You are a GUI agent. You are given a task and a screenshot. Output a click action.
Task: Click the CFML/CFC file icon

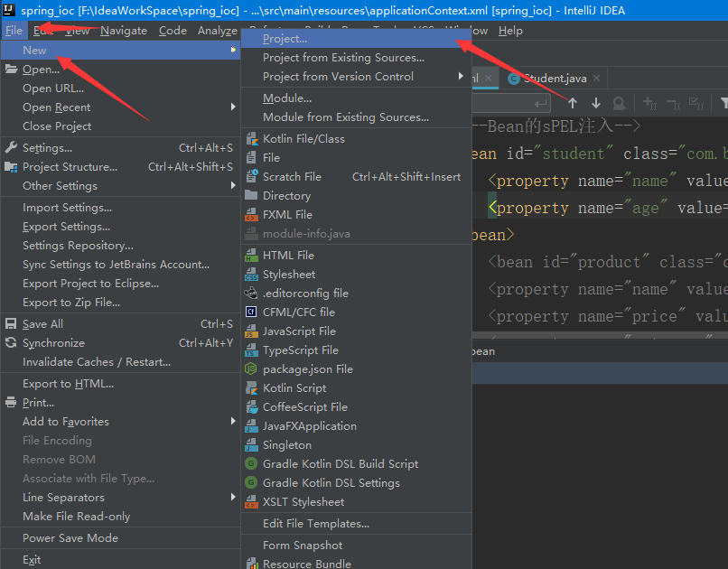[251, 312]
